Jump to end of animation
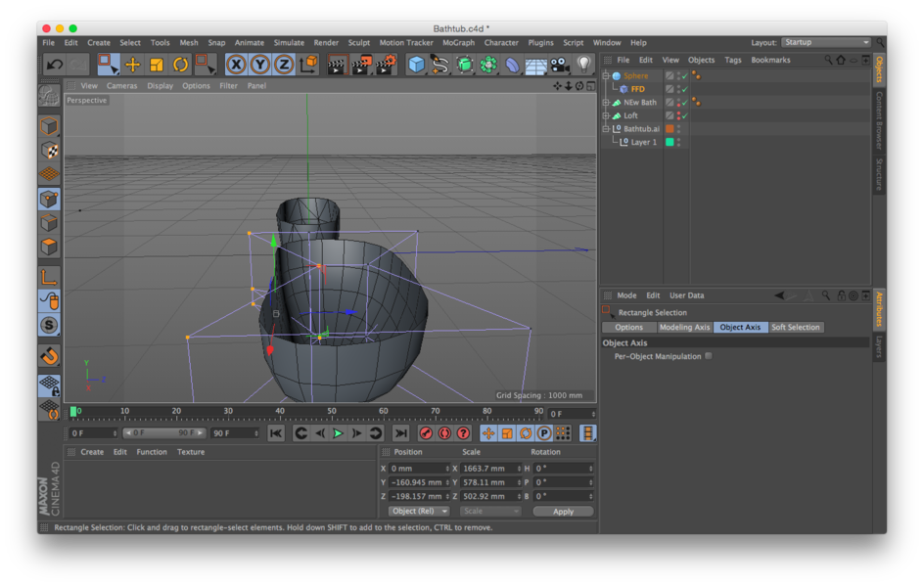 (400, 433)
